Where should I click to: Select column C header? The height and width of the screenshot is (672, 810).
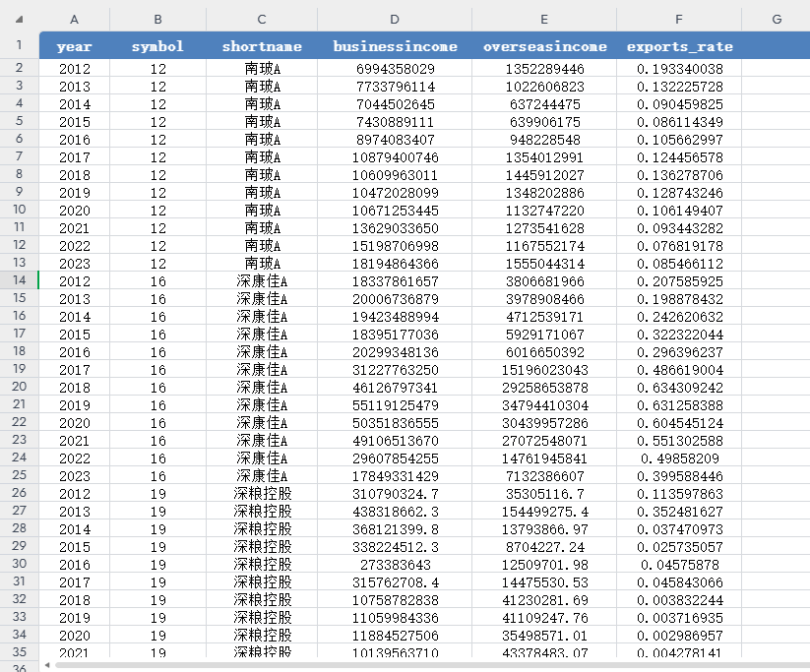(262, 19)
